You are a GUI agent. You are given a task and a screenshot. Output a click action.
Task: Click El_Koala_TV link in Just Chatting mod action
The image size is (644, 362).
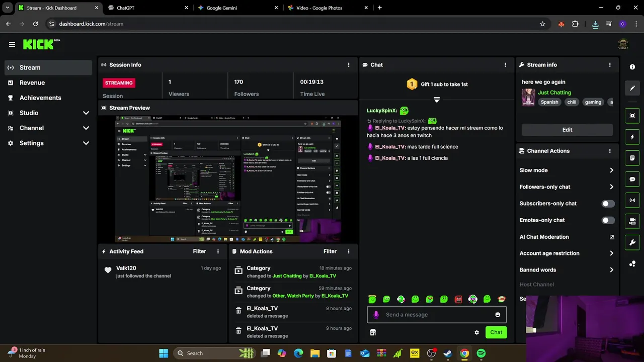point(323,276)
